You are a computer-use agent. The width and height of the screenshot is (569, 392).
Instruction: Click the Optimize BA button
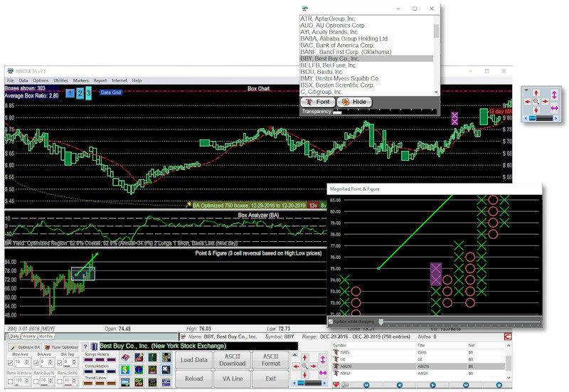[25, 347]
